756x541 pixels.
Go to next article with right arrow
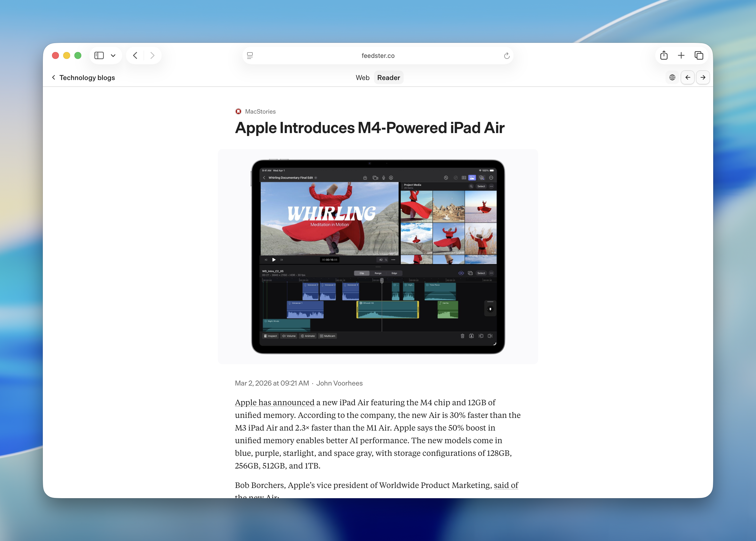[x=703, y=77]
